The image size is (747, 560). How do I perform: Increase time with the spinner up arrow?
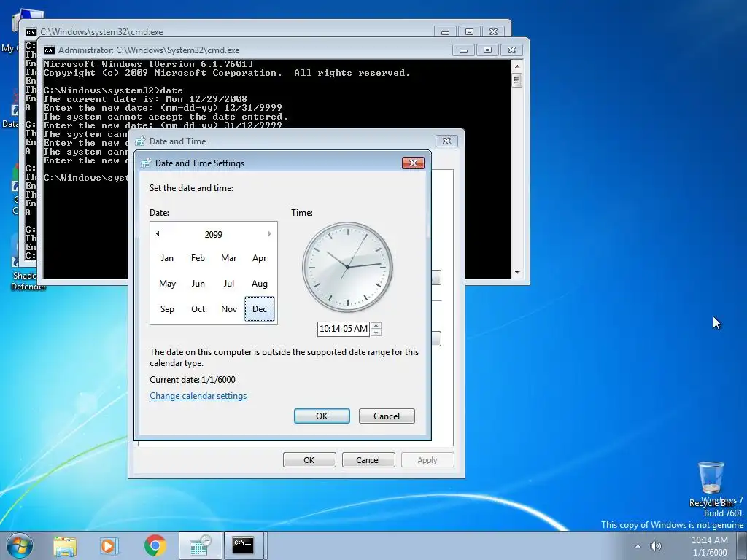click(x=376, y=326)
